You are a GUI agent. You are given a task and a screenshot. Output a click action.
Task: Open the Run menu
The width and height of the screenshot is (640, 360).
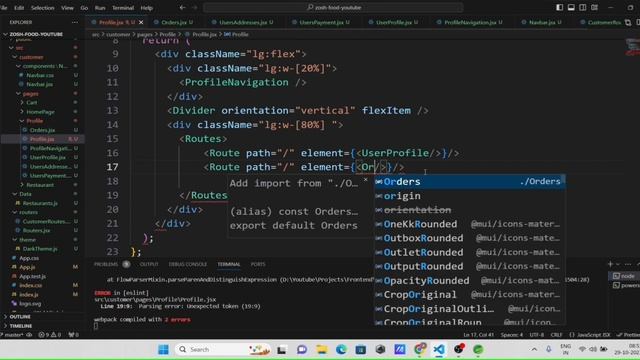click(100, 8)
